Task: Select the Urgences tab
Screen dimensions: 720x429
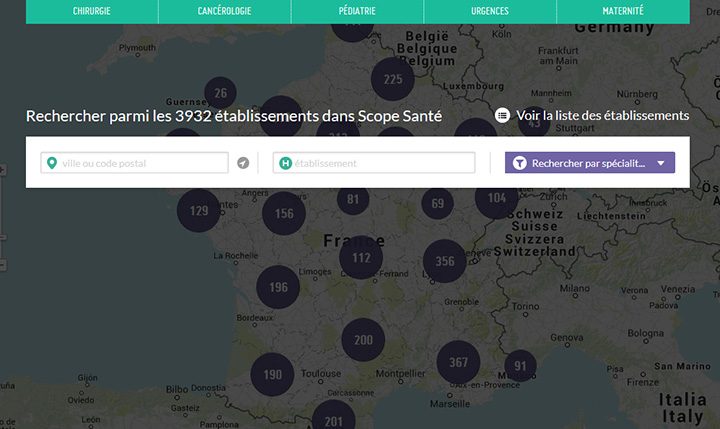Action: point(490,11)
